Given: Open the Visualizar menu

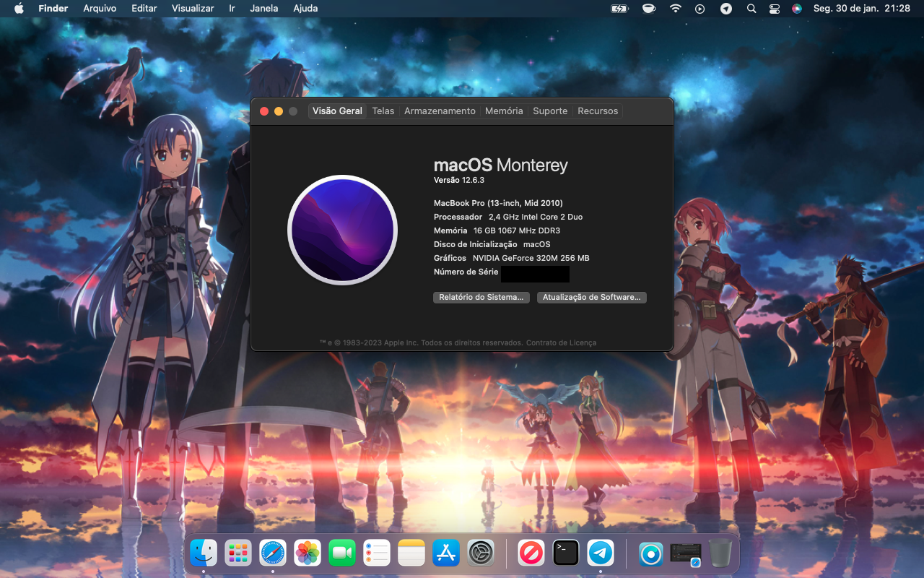Looking at the screenshot, I should point(193,9).
